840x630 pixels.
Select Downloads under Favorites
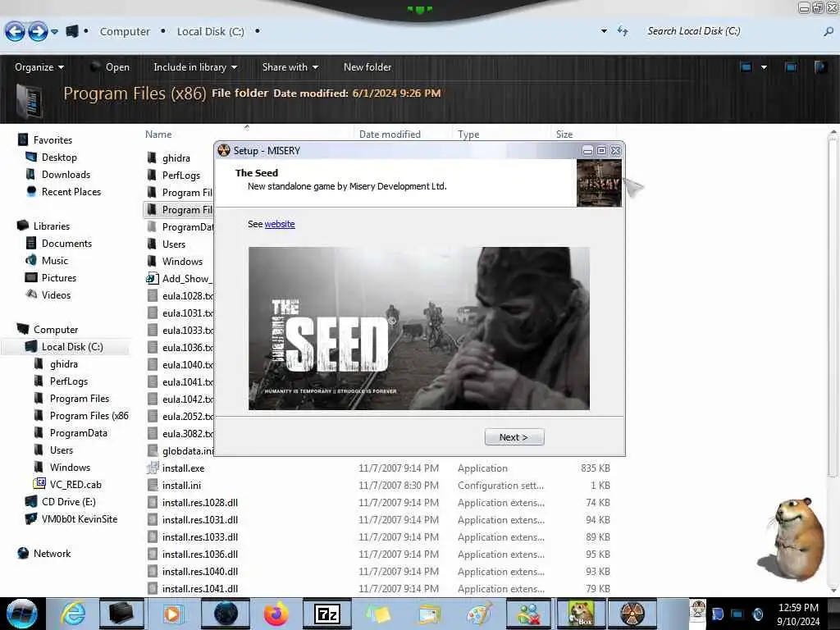(66, 175)
